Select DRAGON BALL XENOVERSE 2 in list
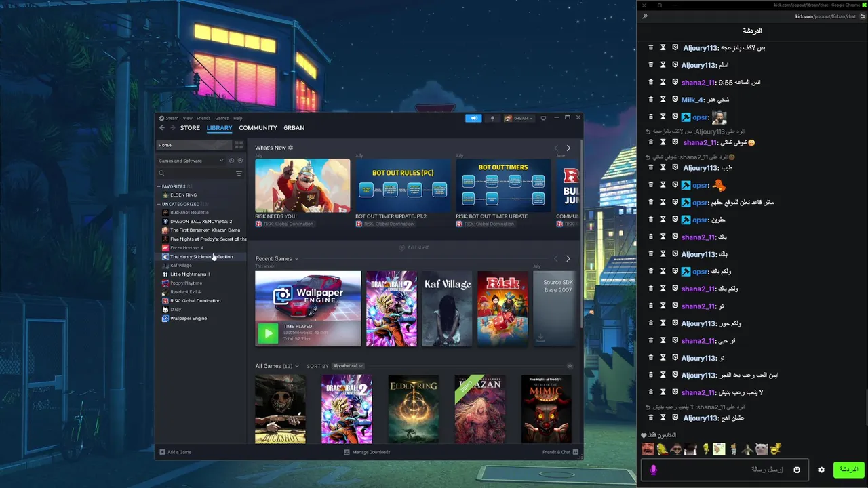Viewport: 868px width, 488px height. [201, 222]
